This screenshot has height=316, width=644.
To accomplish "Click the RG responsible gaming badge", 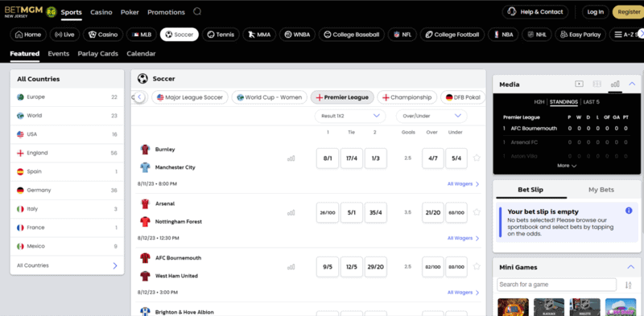I will (52, 12).
